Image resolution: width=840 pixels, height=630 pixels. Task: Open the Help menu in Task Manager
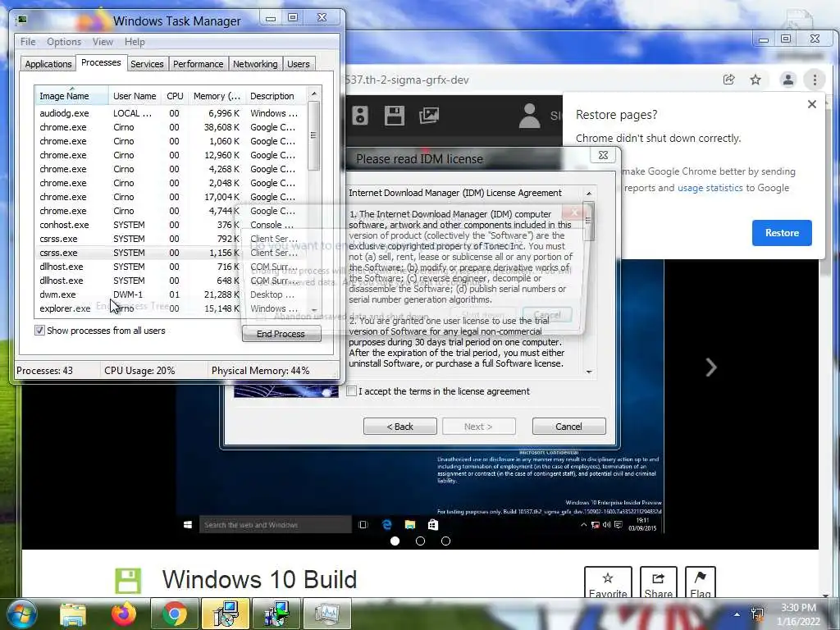(x=135, y=42)
